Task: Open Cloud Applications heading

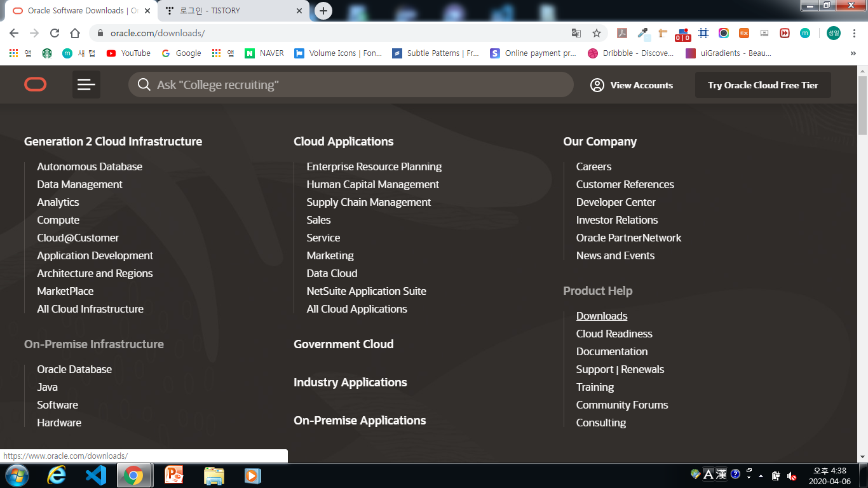Action: tap(344, 141)
